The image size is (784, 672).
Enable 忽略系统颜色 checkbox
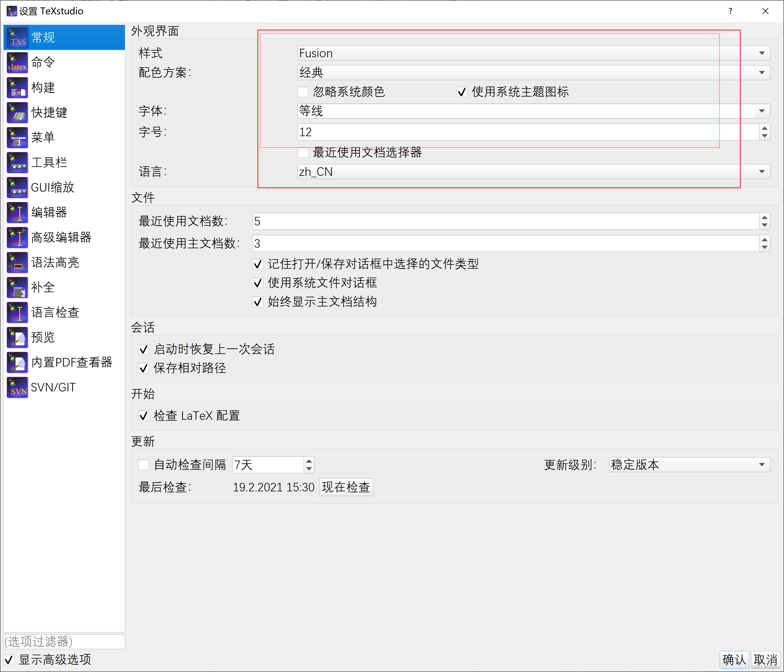[303, 92]
